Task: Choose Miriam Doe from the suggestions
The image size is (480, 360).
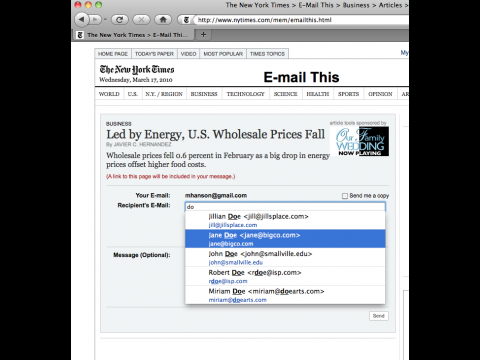Action: point(285,295)
